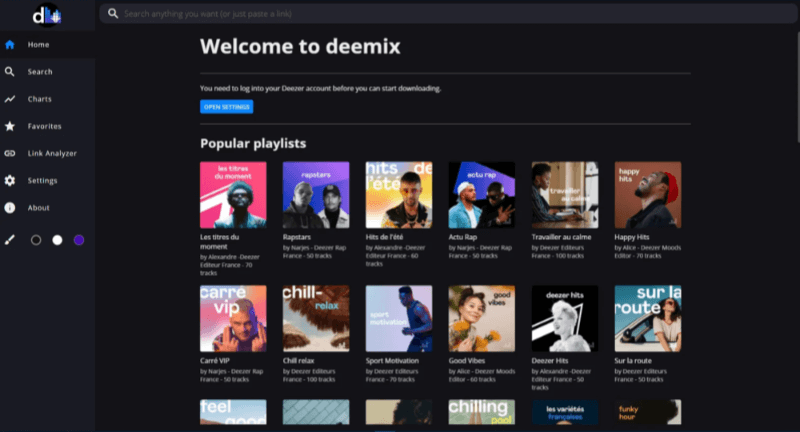
Task: Open les variétés françaises playlist cover
Action: [x=565, y=412]
